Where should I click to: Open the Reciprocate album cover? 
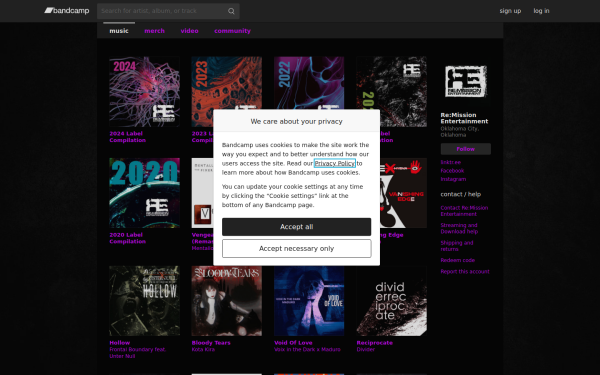391,301
